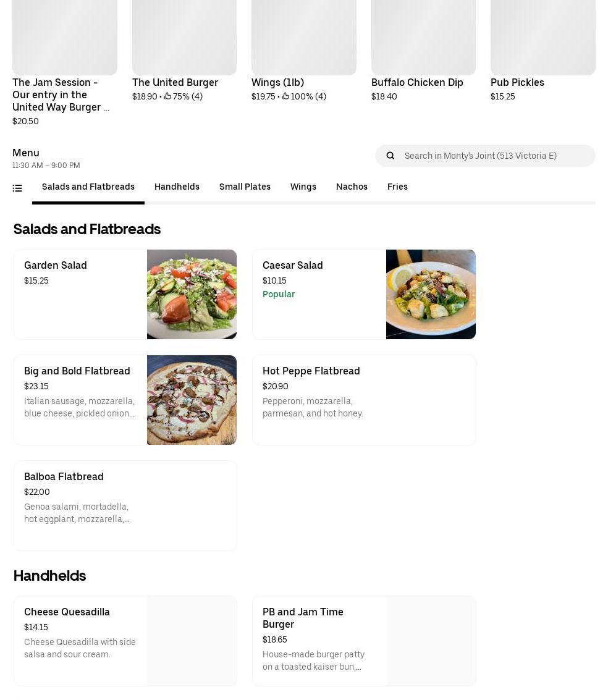Click thumbs-up rating icon on The United Burger
Screen dimensions: 608x700
pyautogui.click(x=167, y=96)
